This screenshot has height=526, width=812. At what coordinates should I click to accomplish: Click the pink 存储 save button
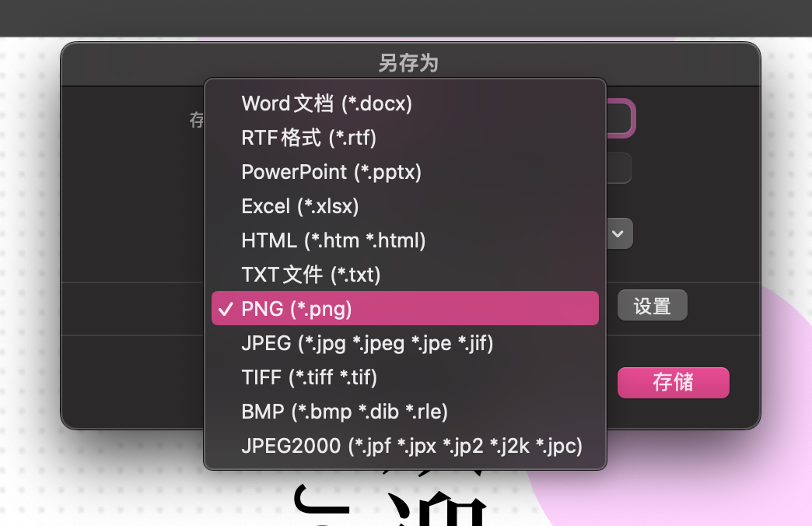(x=673, y=383)
